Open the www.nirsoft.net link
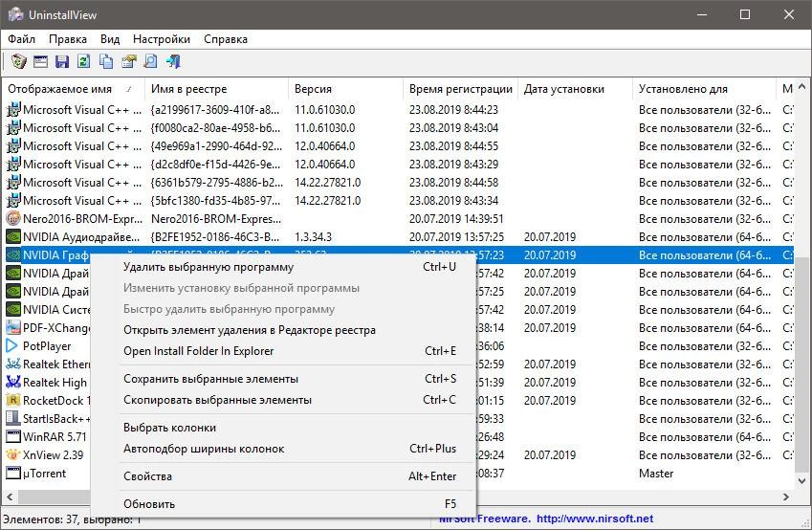The width and height of the screenshot is (812, 530). pos(595,519)
